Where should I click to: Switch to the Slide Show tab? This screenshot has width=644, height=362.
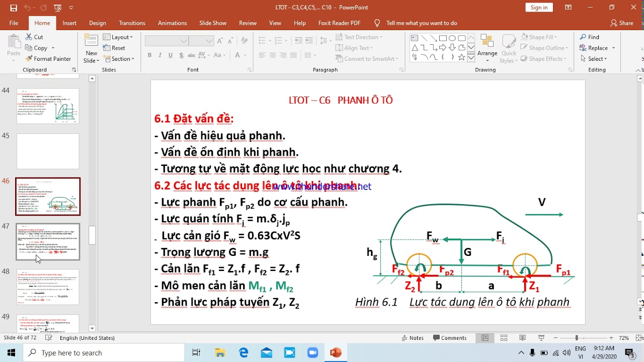(x=213, y=23)
